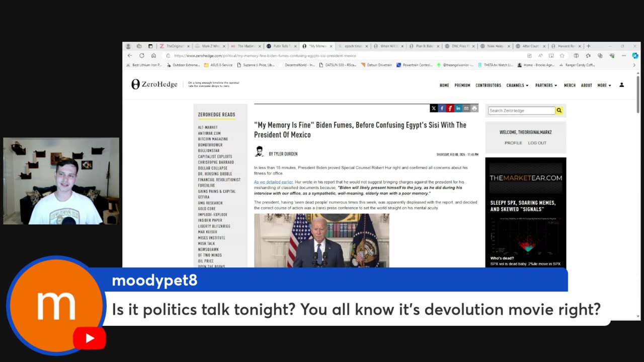
Task: Show more bookmarks bar overflow chevron
Action: pos(634,65)
